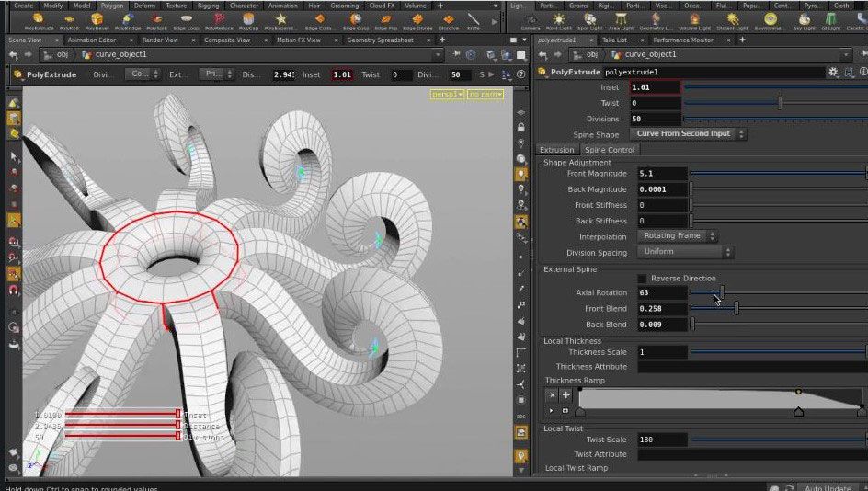Select the Dissolve shelf tool
Image resolution: width=868 pixels, height=491 pixels.
tap(449, 22)
